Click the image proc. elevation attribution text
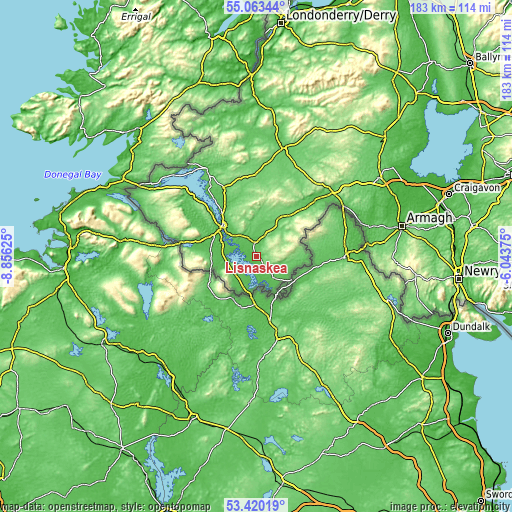Viewport: 512px width, 512px height. click(451, 507)
